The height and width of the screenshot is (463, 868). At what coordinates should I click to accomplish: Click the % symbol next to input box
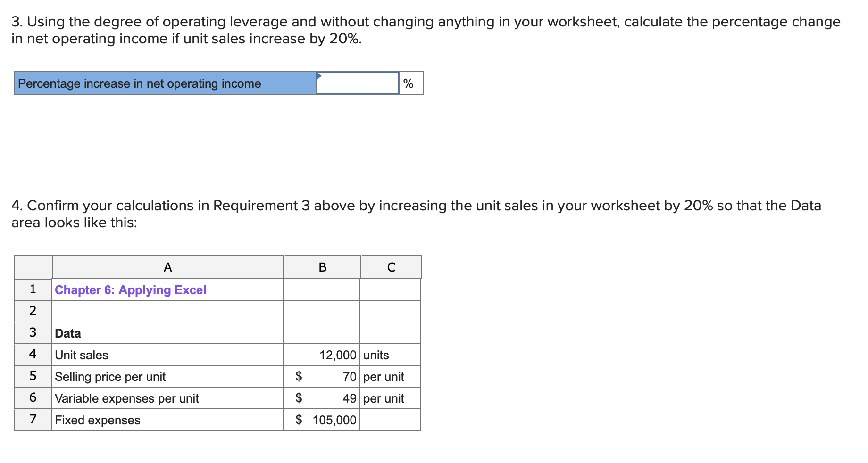pos(410,83)
